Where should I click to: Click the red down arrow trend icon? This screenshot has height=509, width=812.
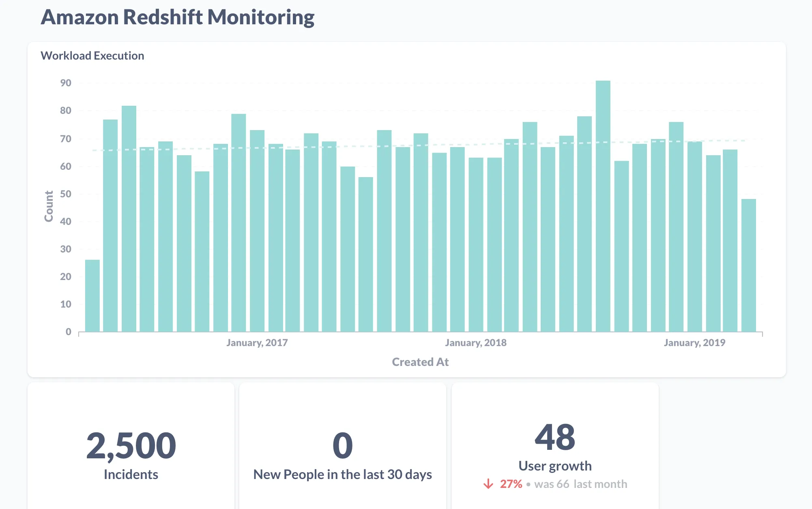488,484
